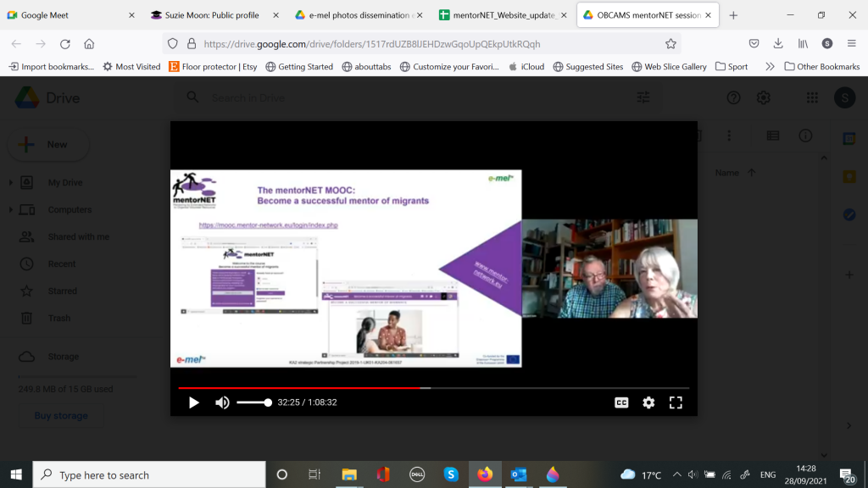Screen dimensions: 868x488
Task: Play the video
Action: pos(194,402)
